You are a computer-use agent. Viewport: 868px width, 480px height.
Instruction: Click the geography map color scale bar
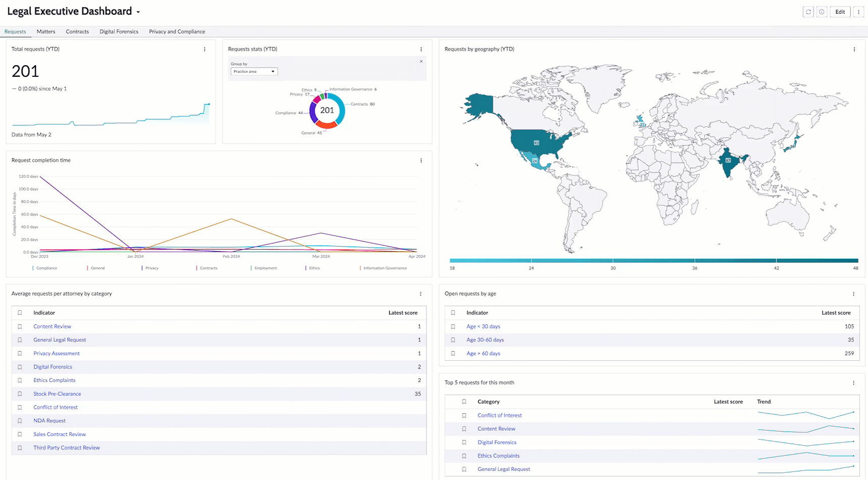[x=654, y=261]
